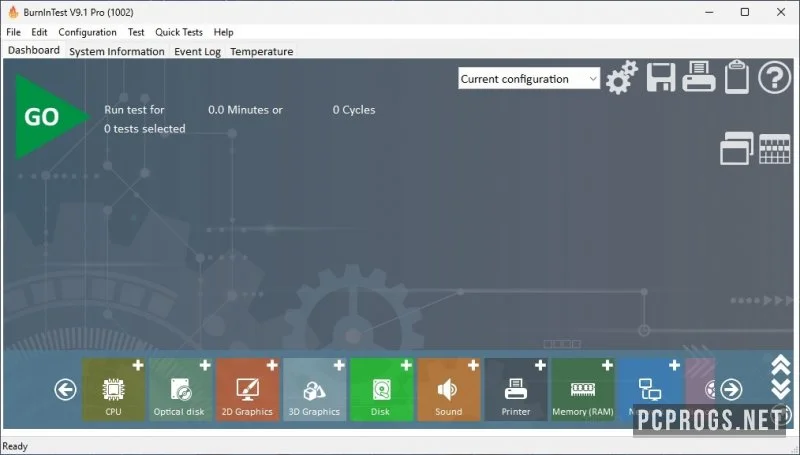This screenshot has width=800, height=455.
Task: Open the Current configuration dropdown
Action: [x=529, y=79]
